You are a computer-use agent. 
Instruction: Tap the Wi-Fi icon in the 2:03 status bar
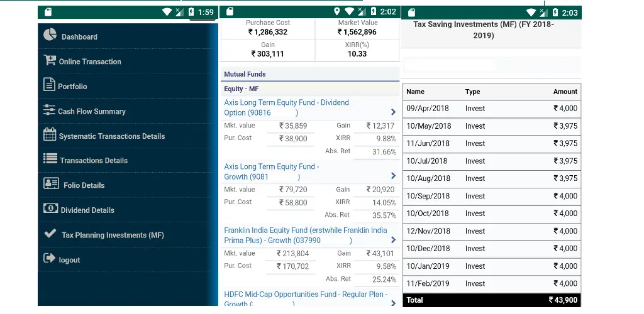pyautogui.click(x=531, y=13)
